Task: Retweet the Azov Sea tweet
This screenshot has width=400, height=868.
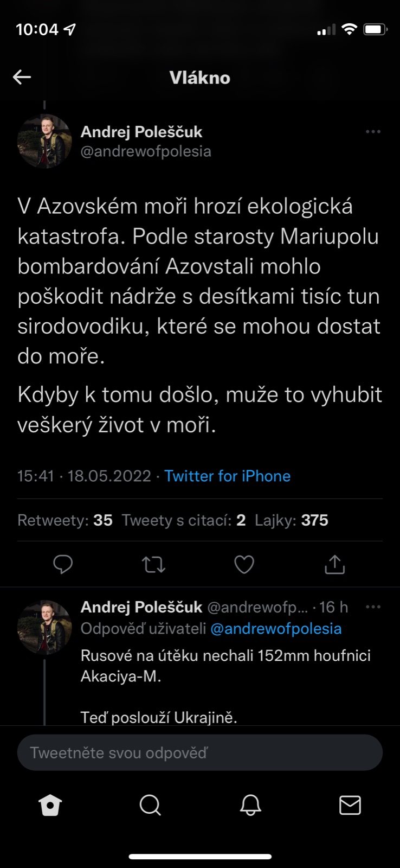Action: tap(153, 565)
